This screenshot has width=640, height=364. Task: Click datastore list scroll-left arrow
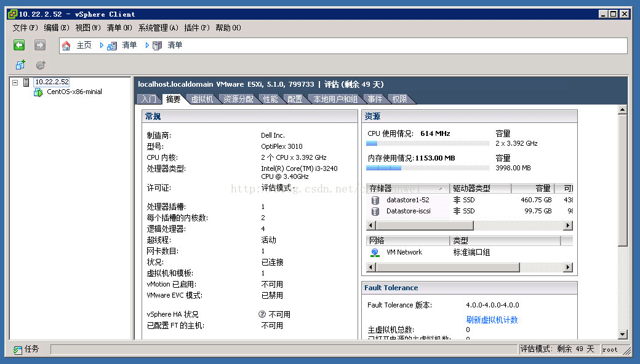coord(371,226)
